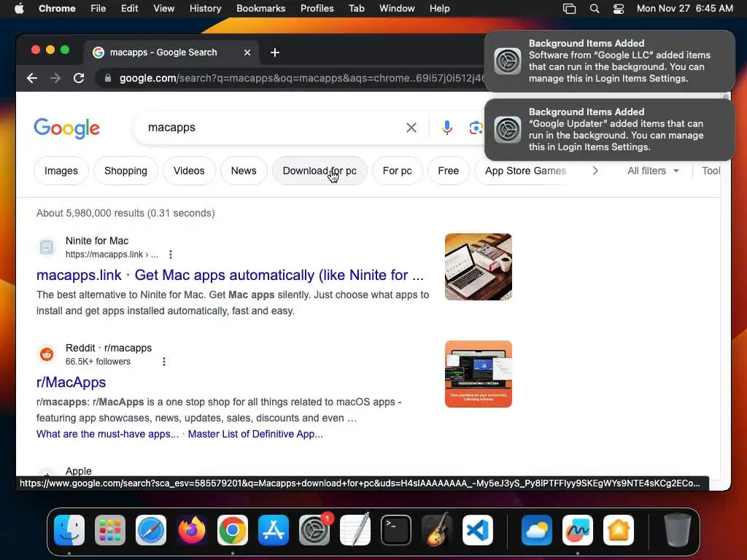Viewport: 747px width, 560px height.
Task: Open Google Lens camera search icon
Action: point(476,128)
